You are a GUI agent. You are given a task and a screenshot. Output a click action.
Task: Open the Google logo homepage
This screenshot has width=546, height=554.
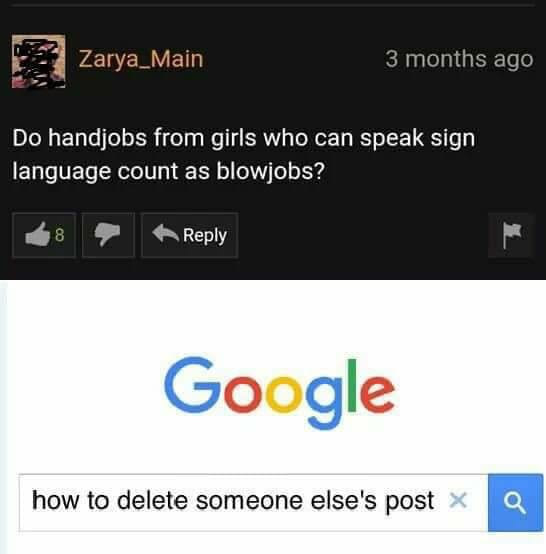(x=280, y=391)
